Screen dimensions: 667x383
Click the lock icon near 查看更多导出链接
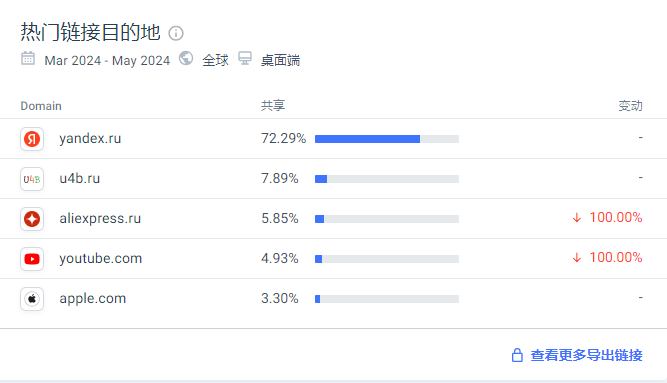[517, 355]
